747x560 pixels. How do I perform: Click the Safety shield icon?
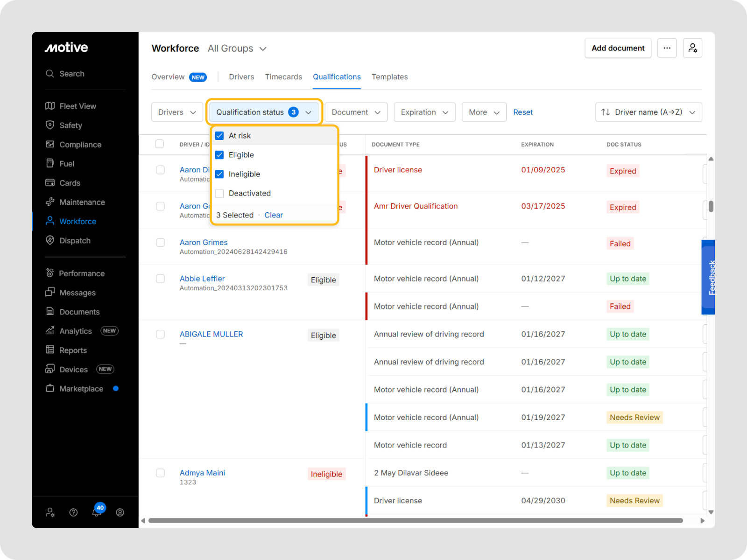pos(50,125)
